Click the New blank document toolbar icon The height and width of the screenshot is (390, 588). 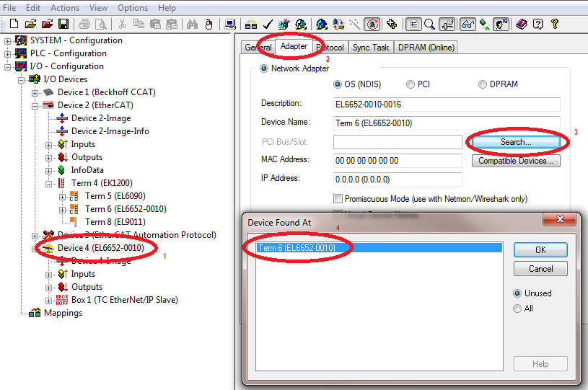[x=14, y=24]
